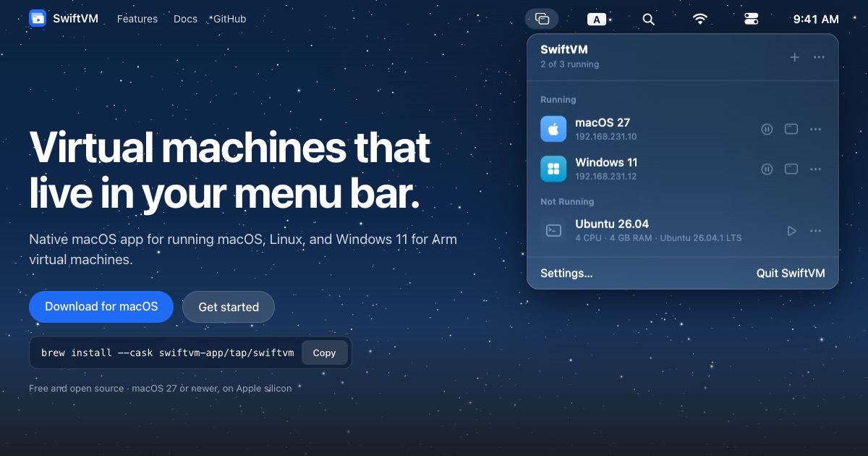This screenshot has height=456, width=868.
Task: Click IP address 192.168.231.12
Action: [x=606, y=176]
